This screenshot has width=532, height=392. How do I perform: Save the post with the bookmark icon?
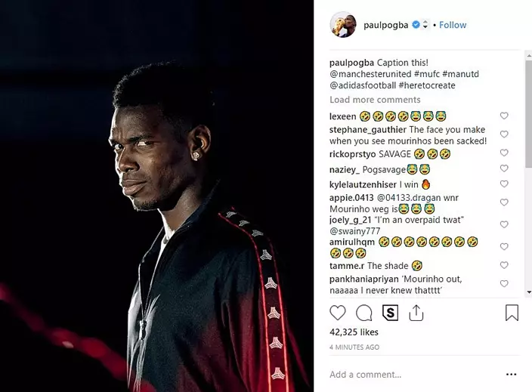[512, 313]
